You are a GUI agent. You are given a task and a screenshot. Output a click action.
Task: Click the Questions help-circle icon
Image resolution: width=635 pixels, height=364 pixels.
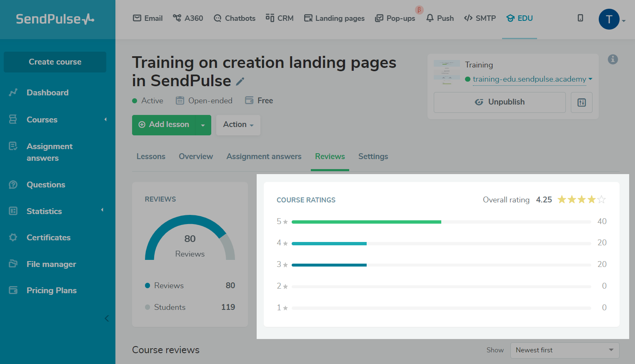coord(13,184)
